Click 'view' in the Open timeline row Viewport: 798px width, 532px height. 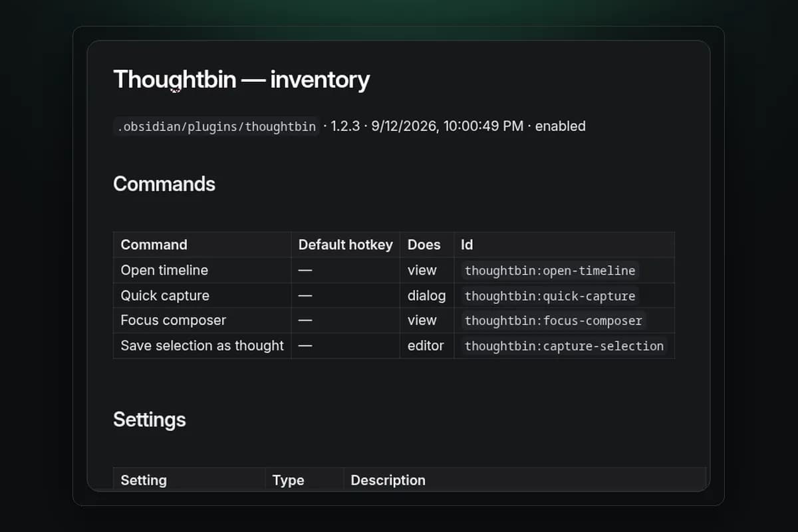click(422, 270)
